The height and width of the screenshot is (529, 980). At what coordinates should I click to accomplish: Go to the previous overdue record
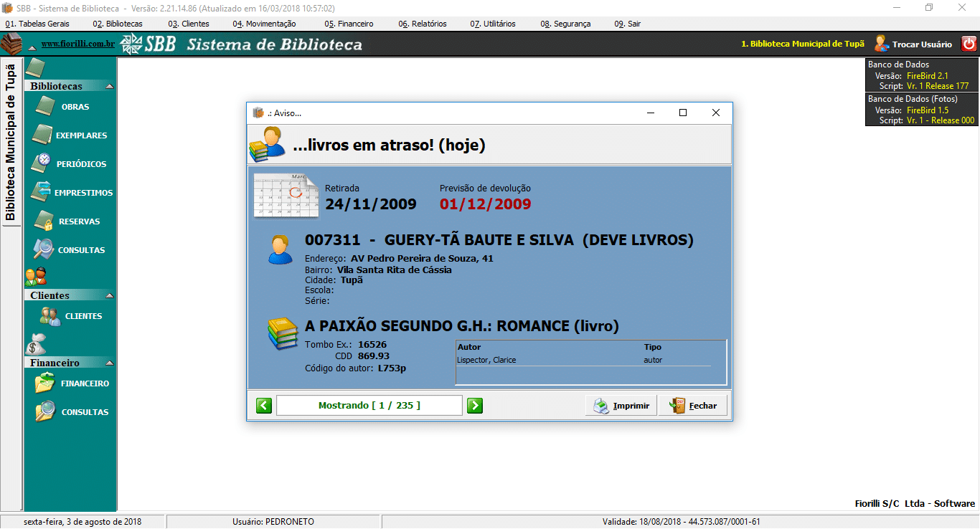tap(264, 406)
